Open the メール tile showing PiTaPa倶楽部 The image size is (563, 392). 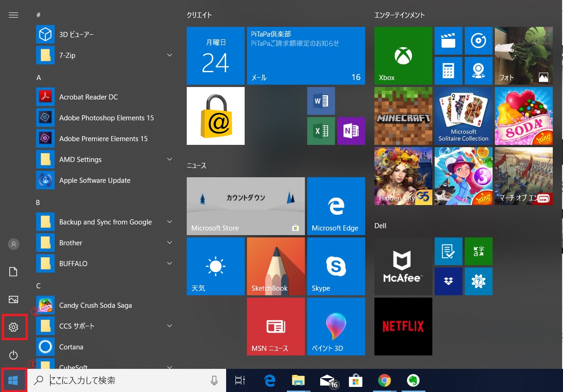pyautogui.click(x=306, y=56)
